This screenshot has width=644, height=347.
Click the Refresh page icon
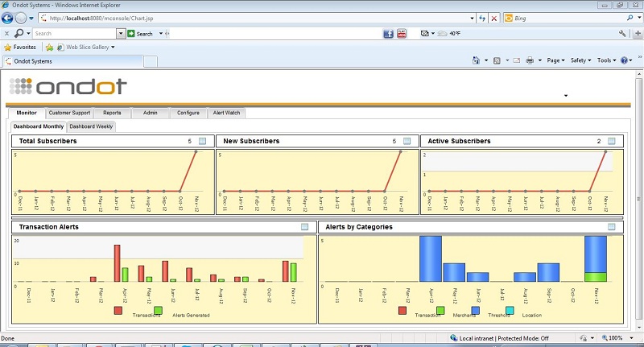(482, 18)
